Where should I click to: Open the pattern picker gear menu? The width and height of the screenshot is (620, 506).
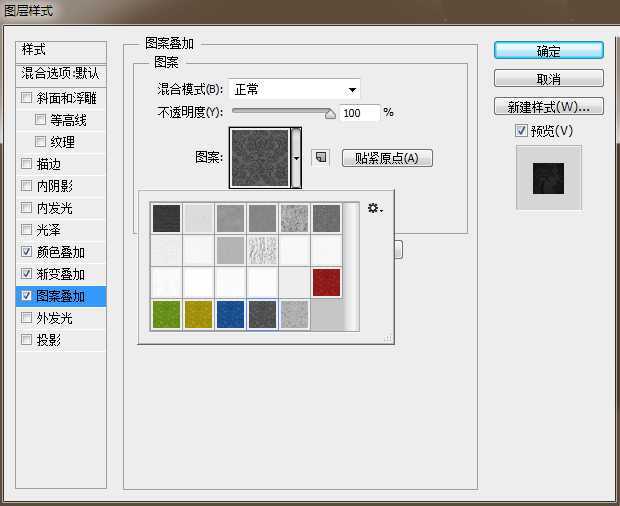tap(374, 208)
